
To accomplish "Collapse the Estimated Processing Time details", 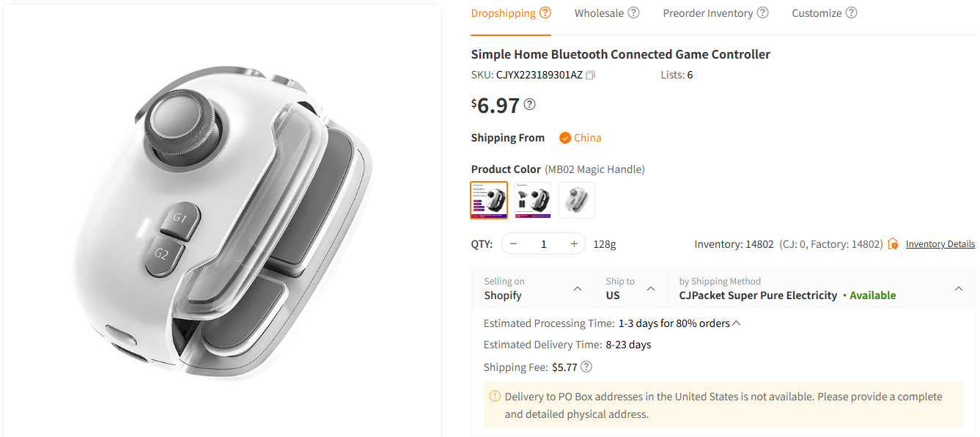I will (737, 323).
